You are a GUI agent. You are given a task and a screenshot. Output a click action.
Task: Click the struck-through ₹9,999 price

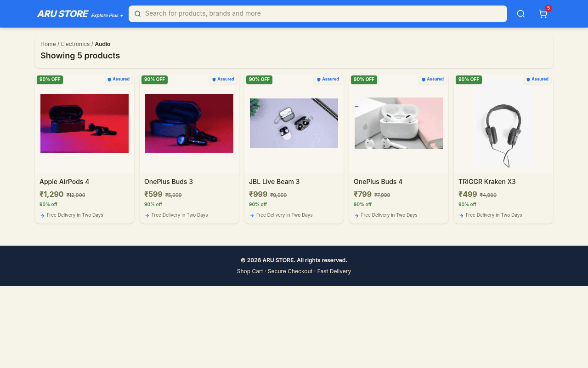[278, 195]
